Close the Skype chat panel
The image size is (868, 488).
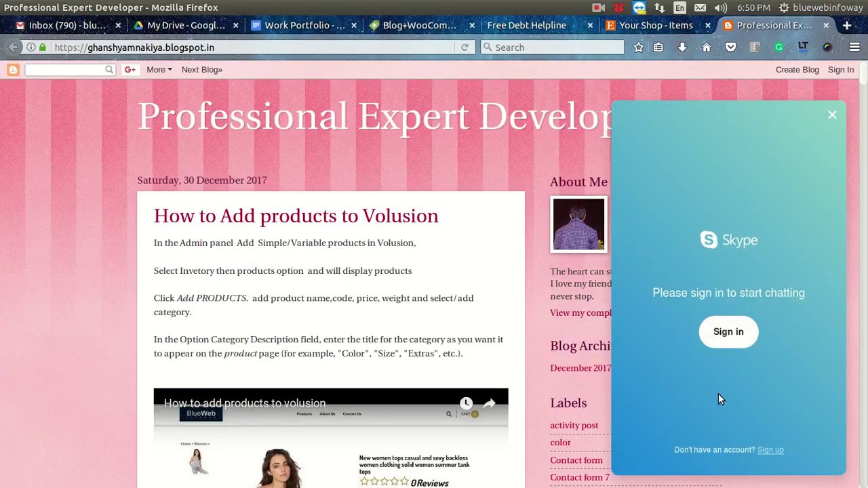click(x=832, y=115)
